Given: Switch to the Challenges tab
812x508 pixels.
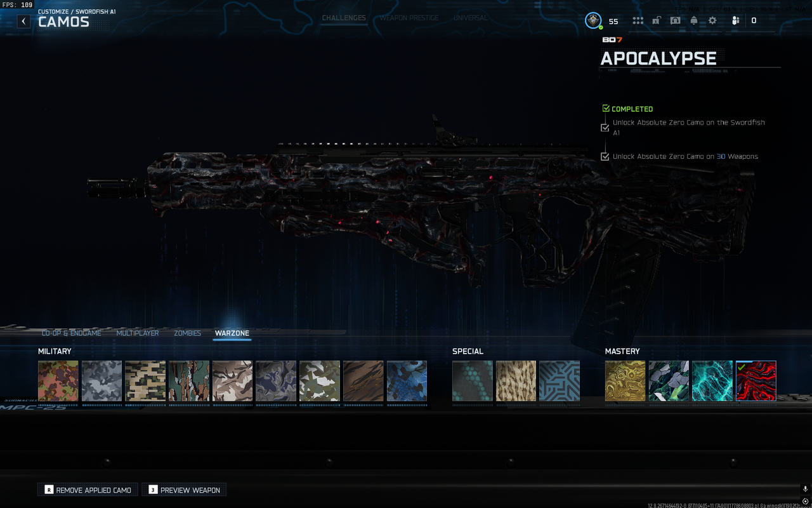Looking at the screenshot, I should click(x=344, y=18).
